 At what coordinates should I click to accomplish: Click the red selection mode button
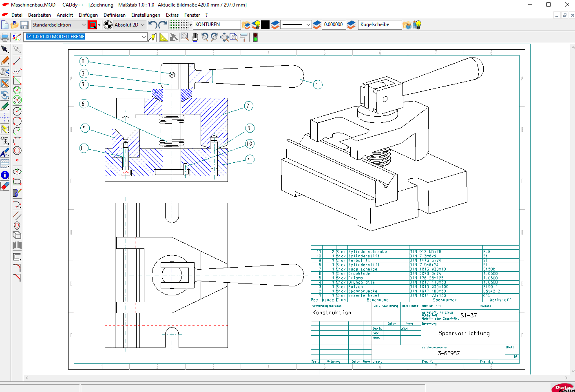click(92, 24)
